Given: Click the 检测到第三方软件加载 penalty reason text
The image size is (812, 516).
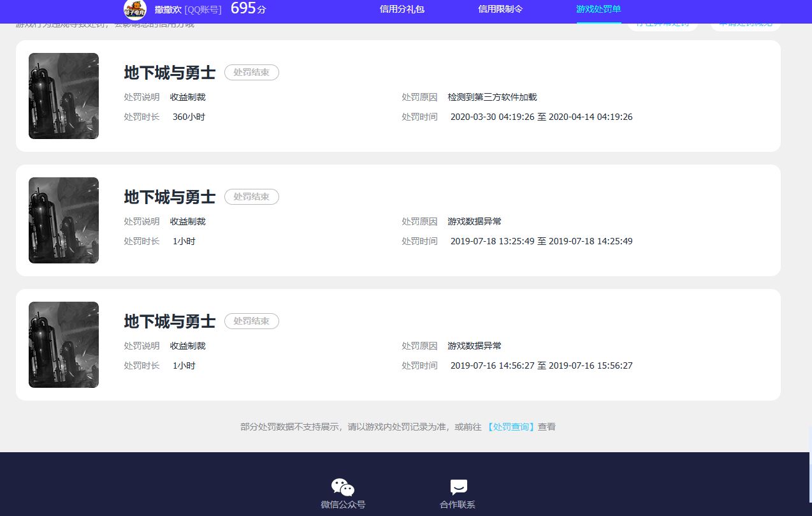Looking at the screenshot, I should coord(493,97).
